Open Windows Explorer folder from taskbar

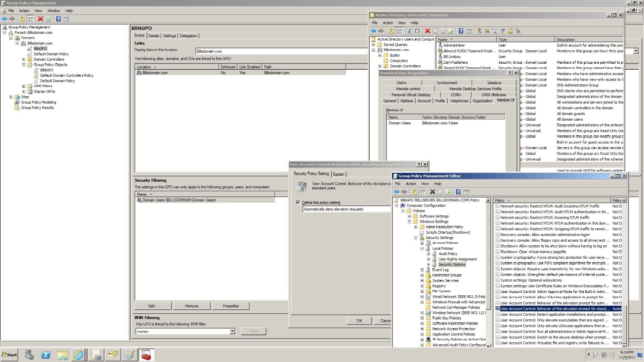(x=62, y=355)
